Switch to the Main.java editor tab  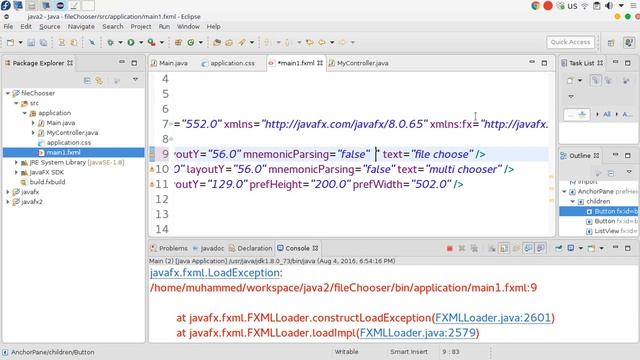(169, 63)
